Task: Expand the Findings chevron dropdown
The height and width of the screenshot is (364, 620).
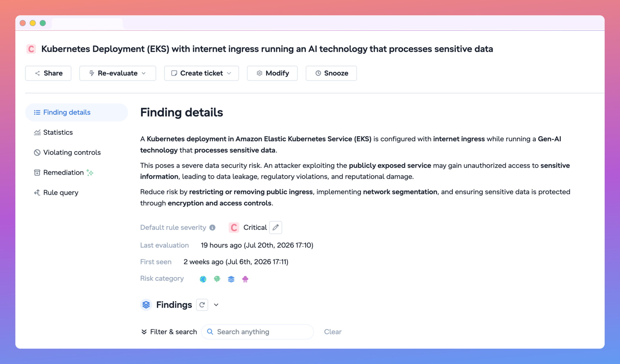Action: tap(216, 305)
